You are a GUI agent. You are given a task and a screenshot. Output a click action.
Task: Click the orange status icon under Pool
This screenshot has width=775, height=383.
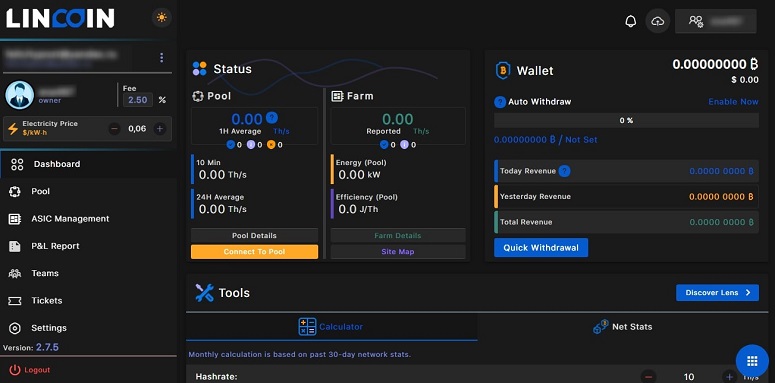tap(271, 145)
